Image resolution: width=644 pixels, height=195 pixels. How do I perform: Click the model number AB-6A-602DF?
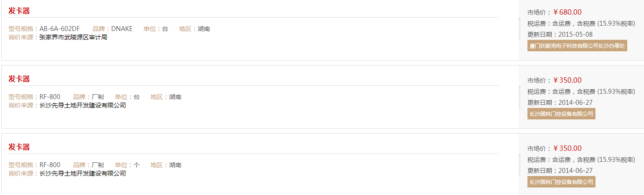point(60,29)
